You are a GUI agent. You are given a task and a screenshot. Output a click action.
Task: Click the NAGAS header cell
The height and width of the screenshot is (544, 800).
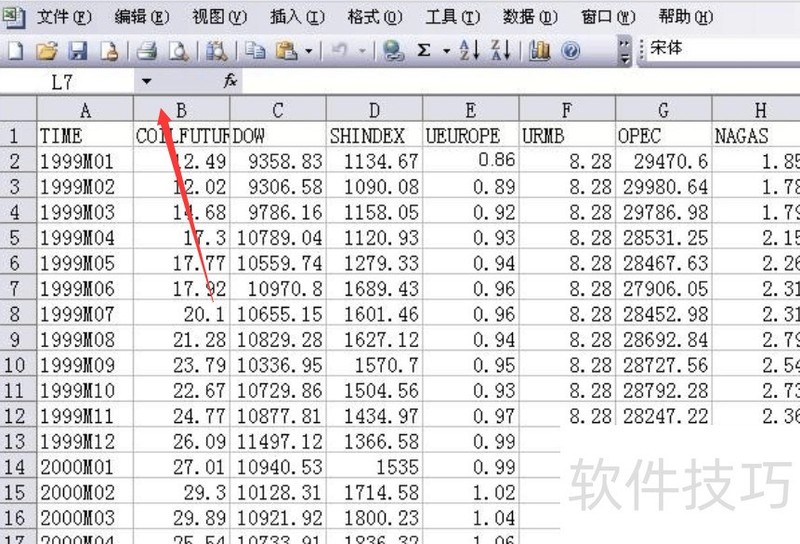click(756, 135)
